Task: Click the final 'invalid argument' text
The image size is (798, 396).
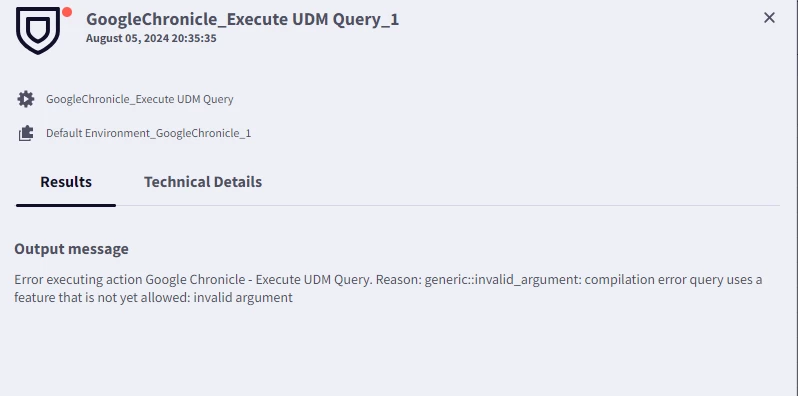Action: tap(243, 297)
